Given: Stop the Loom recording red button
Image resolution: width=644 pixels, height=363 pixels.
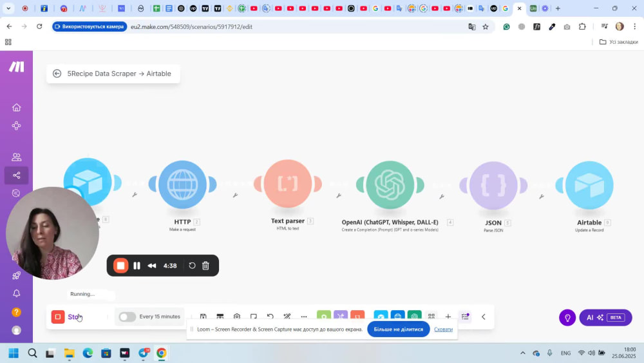Looking at the screenshot, I should pyautogui.click(x=121, y=266).
